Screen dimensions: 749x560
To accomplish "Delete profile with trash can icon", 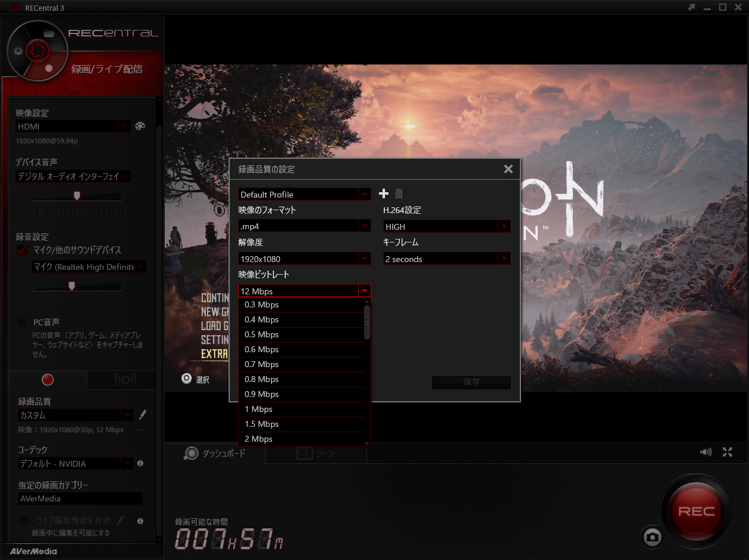I will click(x=399, y=193).
